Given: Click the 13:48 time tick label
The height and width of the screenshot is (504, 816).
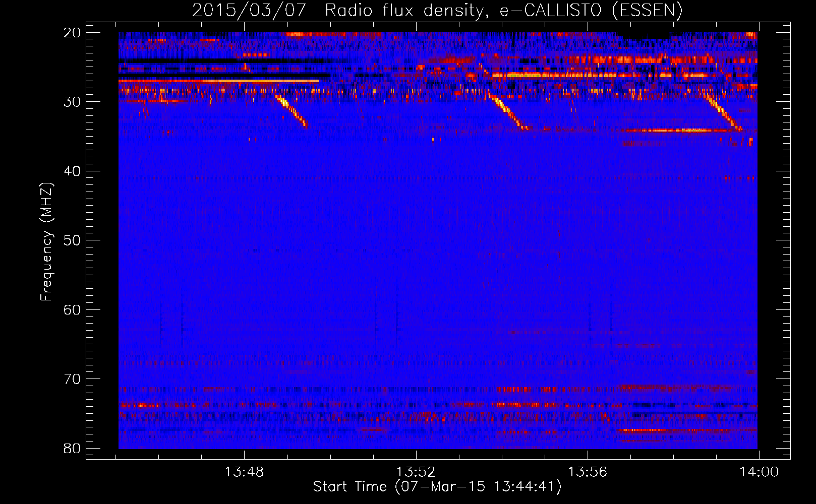Looking at the screenshot, I should pos(244,472).
